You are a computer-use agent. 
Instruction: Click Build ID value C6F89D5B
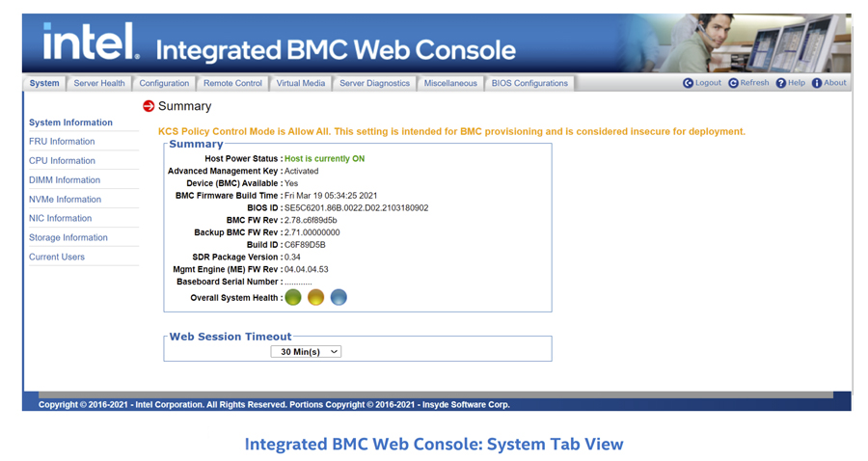305,245
